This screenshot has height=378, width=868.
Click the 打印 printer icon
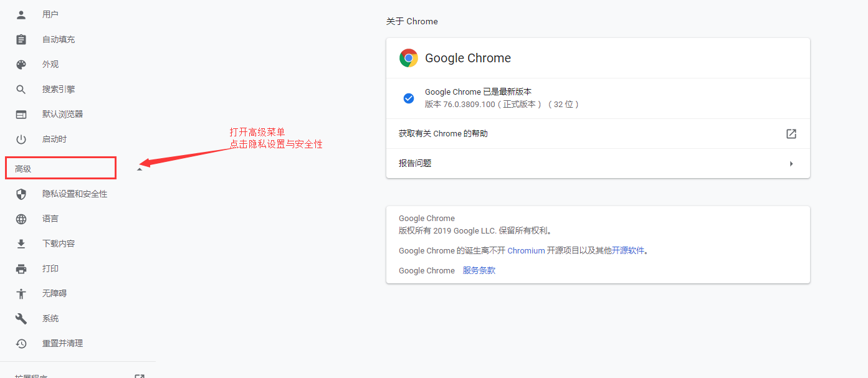pos(21,268)
